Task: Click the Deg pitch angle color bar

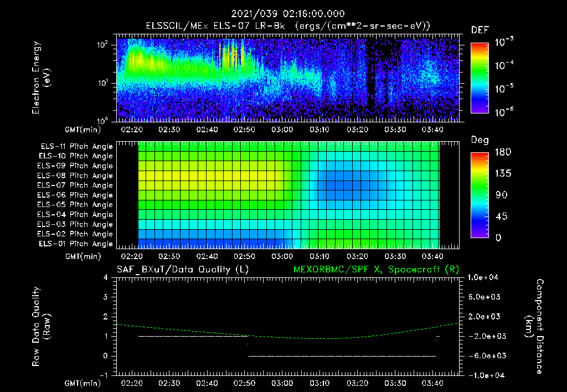Action: [x=480, y=195]
